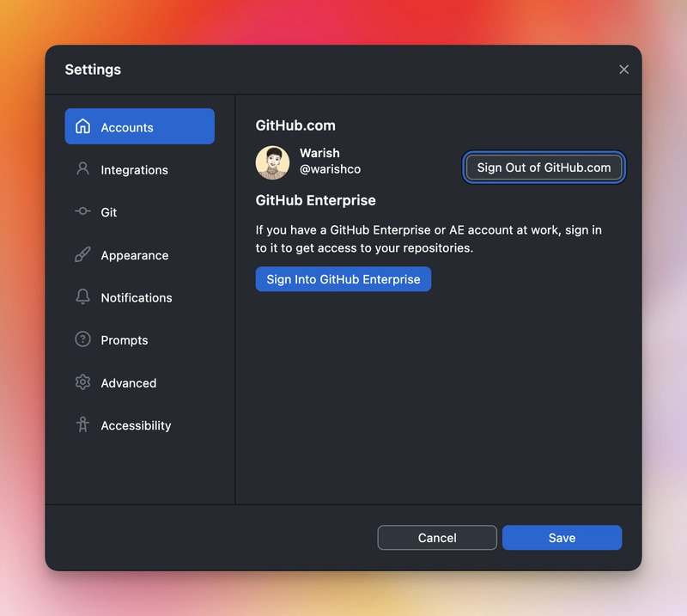Click the question mark icon beside Prompts

[82, 339]
